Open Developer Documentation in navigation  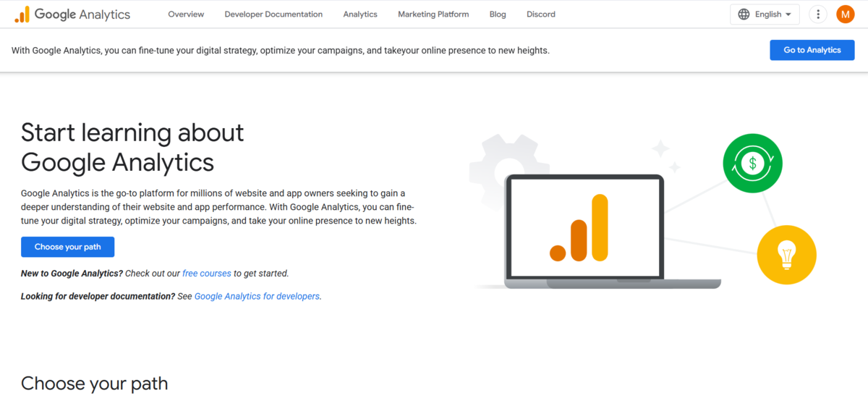coord(273,14)
